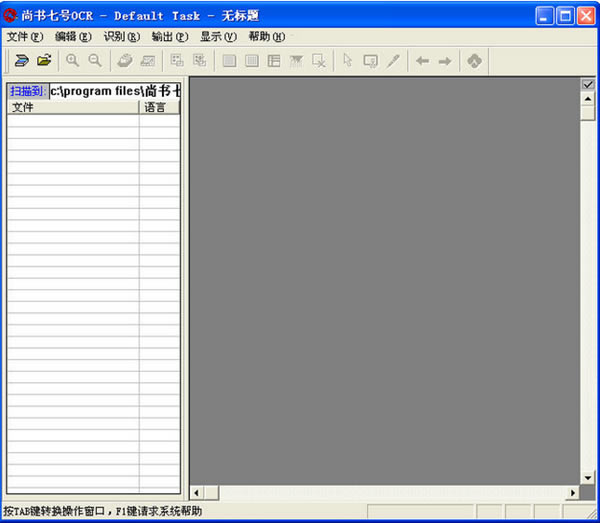Click the 文件 column header

[73, 108]
